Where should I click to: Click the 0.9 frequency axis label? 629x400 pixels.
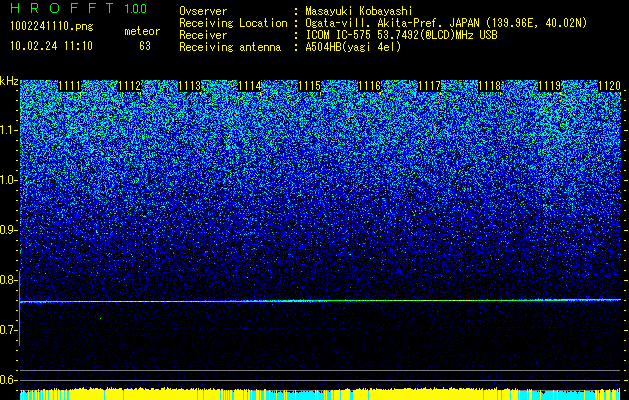coord(9,230)
